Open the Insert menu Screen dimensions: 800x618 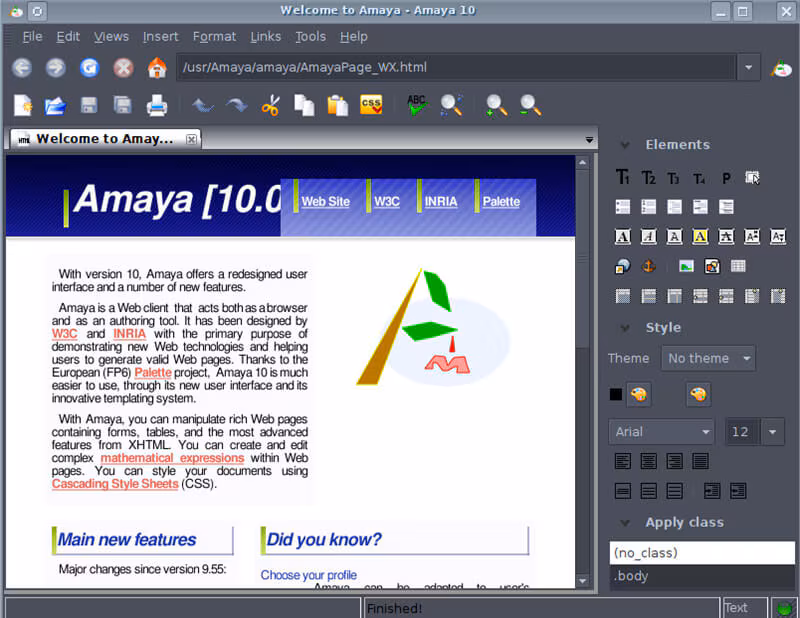point(160,37)
